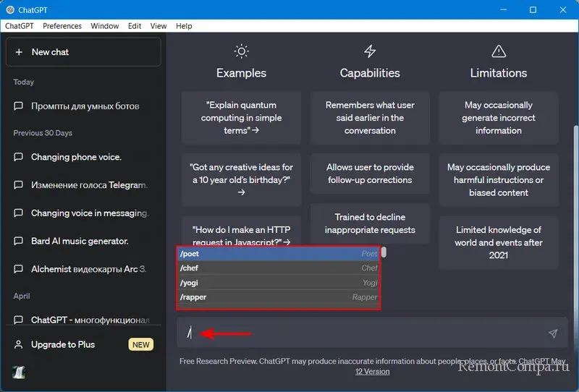Click the Capabilities lightning bolt icon
This screenshot has width=579, height=392.
[x=370, y=51]
